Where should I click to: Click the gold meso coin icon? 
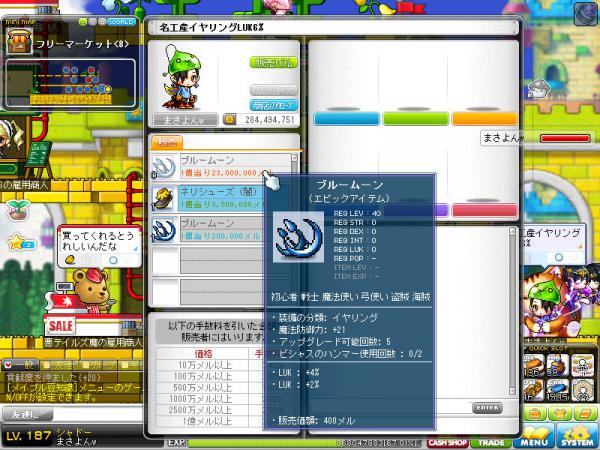coord(229,120)
